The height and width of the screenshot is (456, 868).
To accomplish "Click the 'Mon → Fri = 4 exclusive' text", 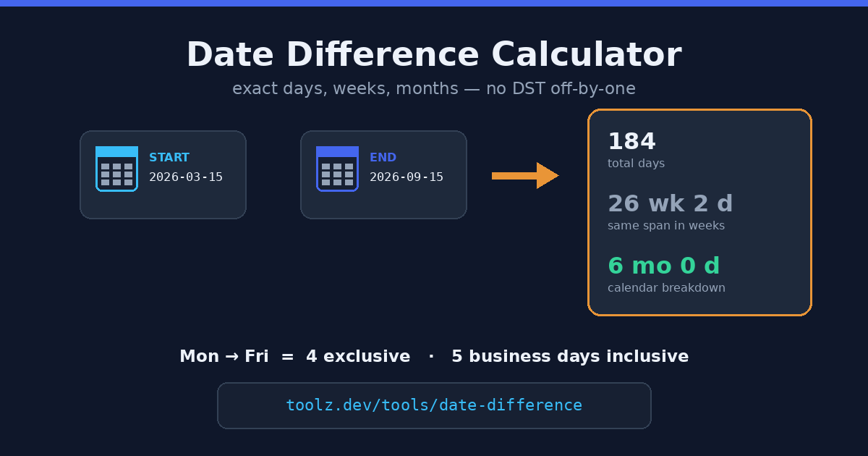I will click(295, 357).
